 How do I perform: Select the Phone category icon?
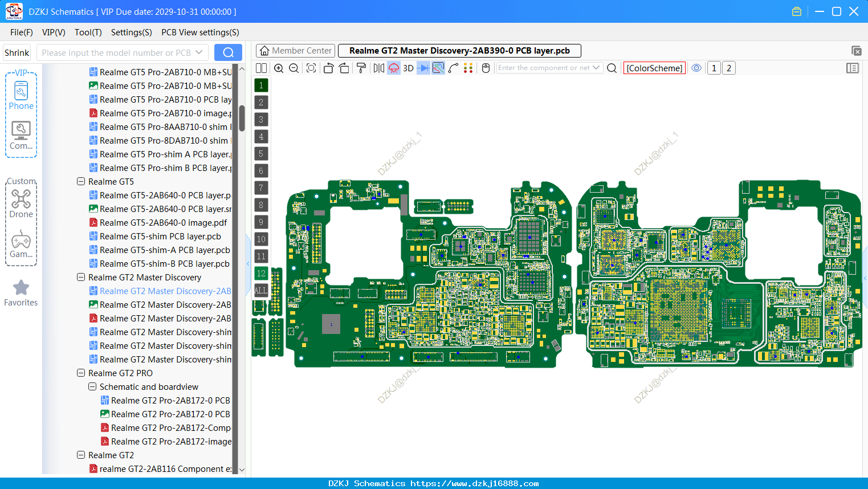click(x=21, y=95)
